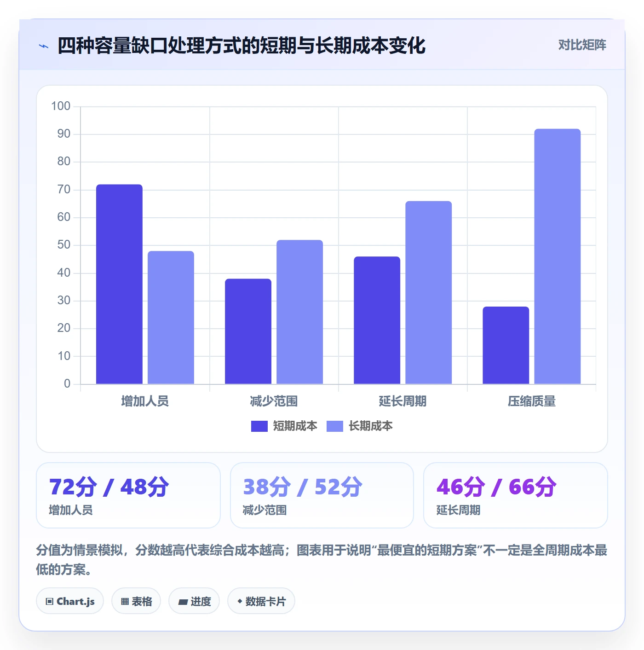Click the 增加人员 short-term cost bar
Viewport: 644px width, 650px height.
point(119,284)
